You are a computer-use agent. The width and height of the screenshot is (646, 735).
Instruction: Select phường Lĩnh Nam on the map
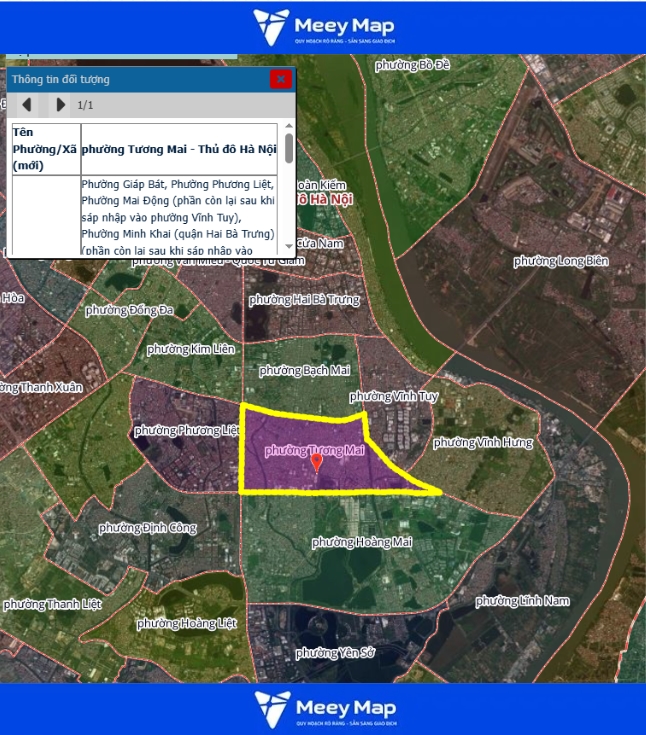(522, 600)
